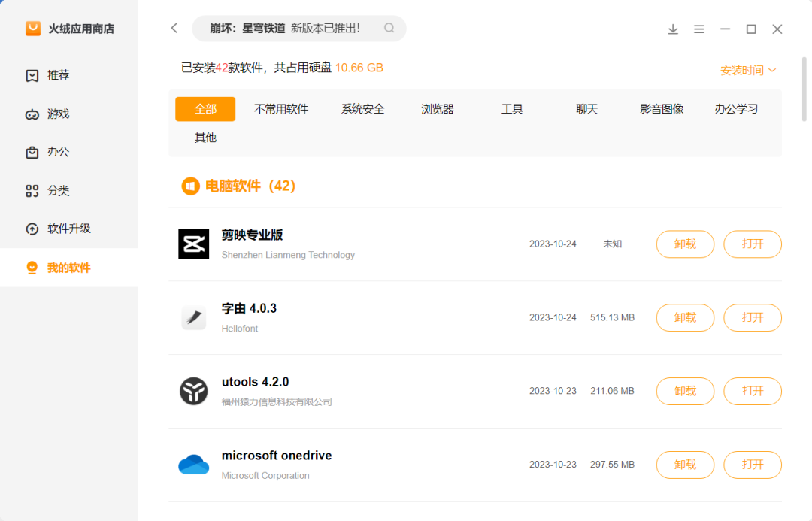Viewport: 812px width, 521px height.
Task: Go back with the back arrow
Action: (174, 28)
